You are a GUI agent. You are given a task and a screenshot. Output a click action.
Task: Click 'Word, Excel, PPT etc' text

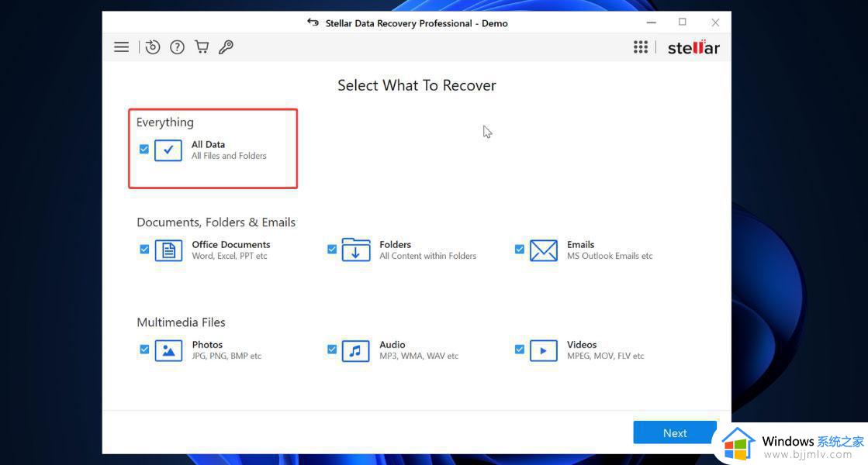(230, 256)
